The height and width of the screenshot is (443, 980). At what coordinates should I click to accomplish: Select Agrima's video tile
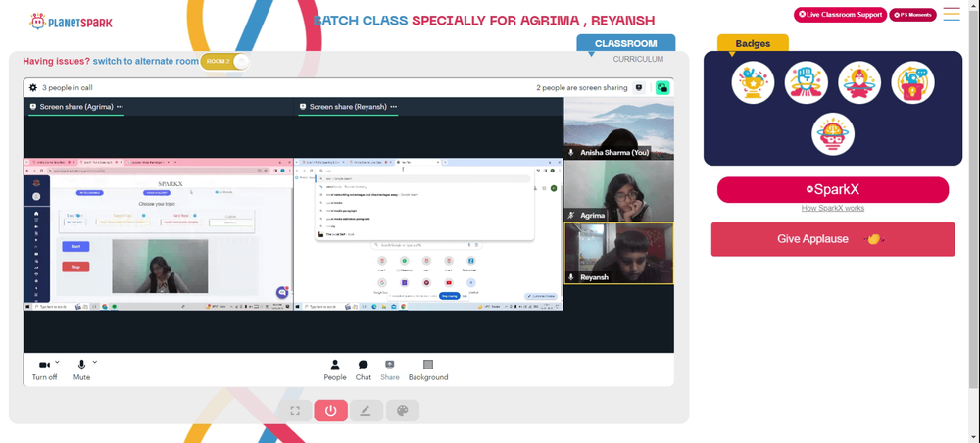618,191
